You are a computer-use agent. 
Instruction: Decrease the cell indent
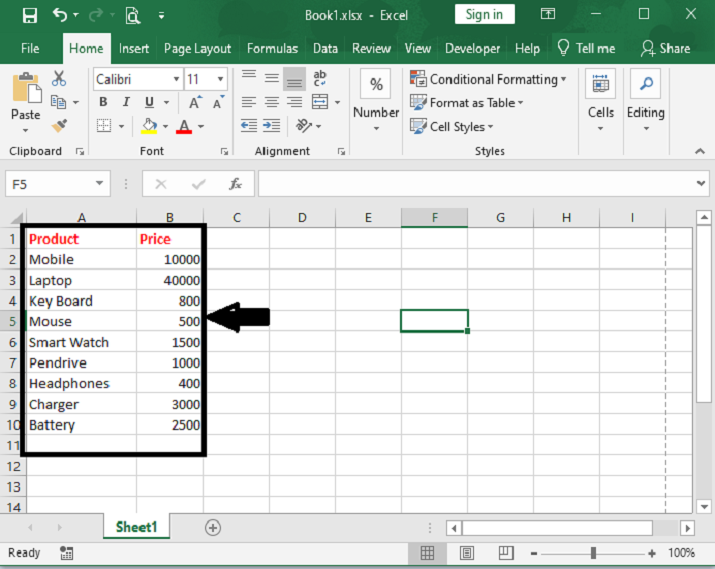[x=249, y=125]
